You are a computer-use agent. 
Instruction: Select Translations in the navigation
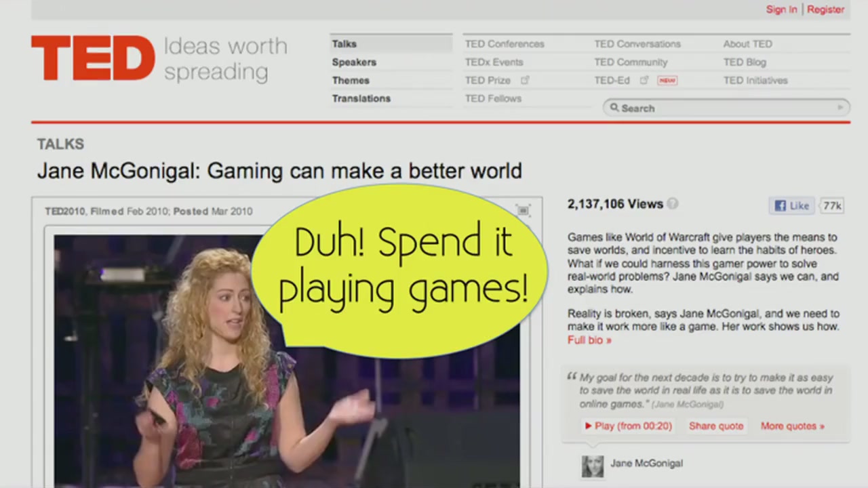click(361, 98)
